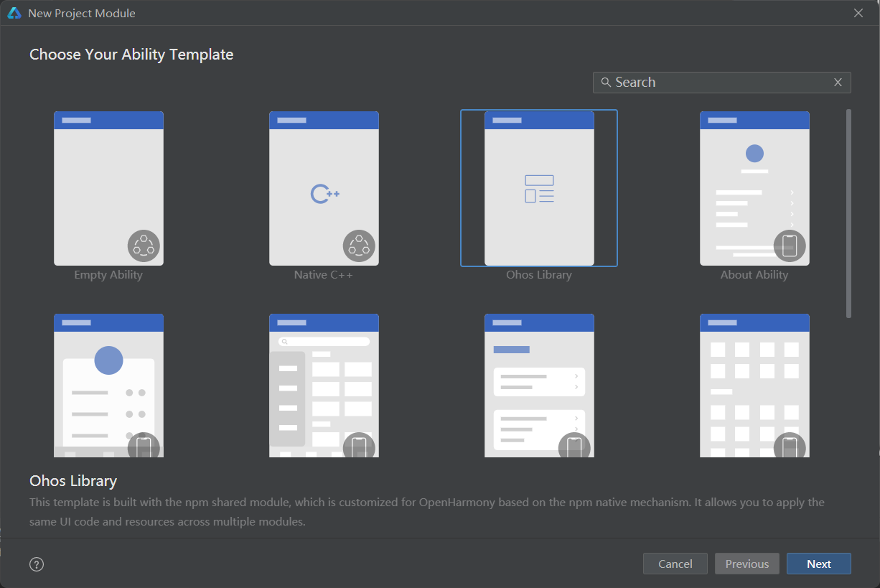Viewport: 880px width, 588px height.
Task: Click the search magnifier icon
Action: click(x=606, y=83)
